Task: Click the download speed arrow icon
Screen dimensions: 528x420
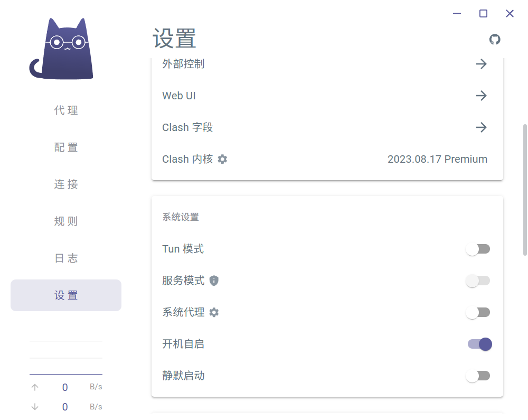Action: 35,407
